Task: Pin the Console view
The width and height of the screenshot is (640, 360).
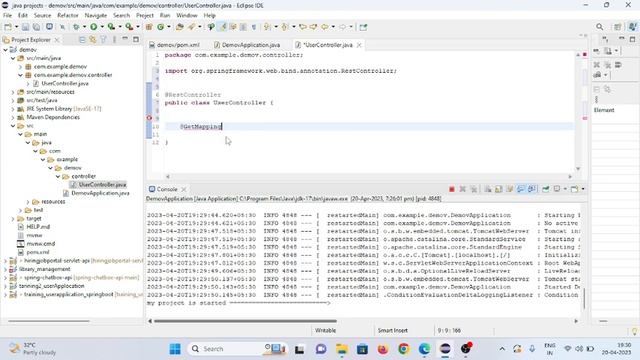Action: [x=546, y=189]
